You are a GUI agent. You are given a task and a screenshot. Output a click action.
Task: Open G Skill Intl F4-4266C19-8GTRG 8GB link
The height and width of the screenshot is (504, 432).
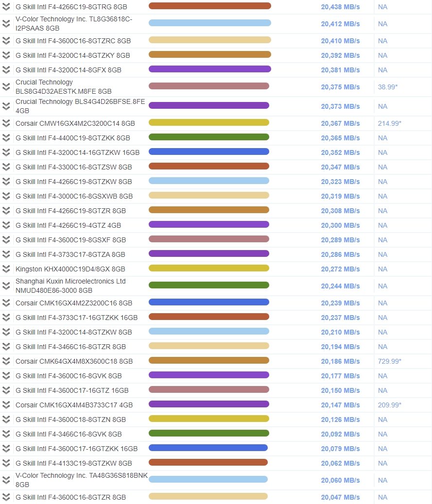click(x=71, y=7)
